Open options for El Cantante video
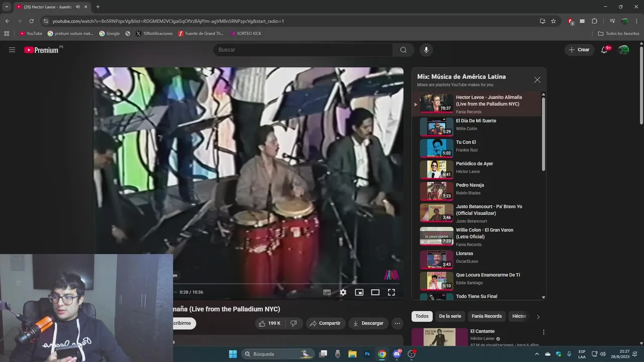 (x=543, y=332)
